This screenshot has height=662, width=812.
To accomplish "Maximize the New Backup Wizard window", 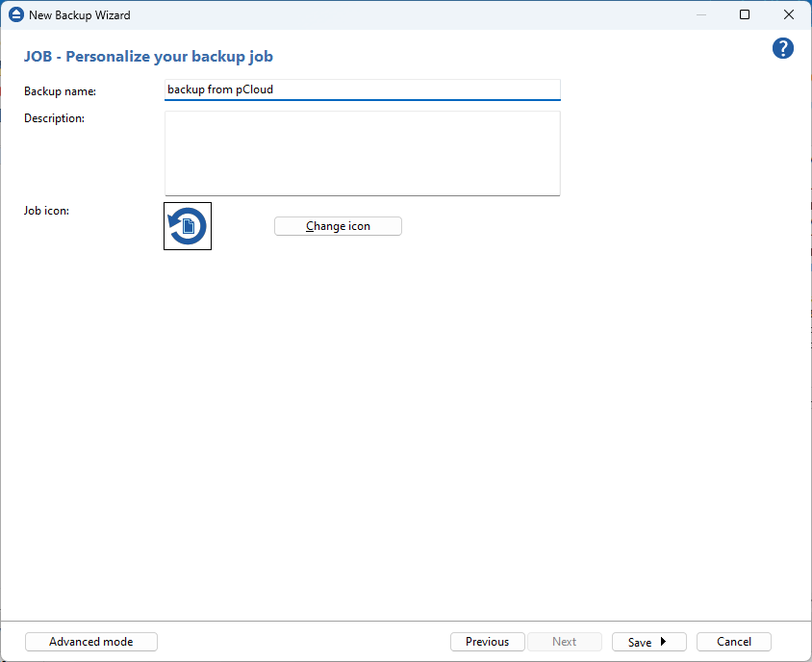I will 745,15.
